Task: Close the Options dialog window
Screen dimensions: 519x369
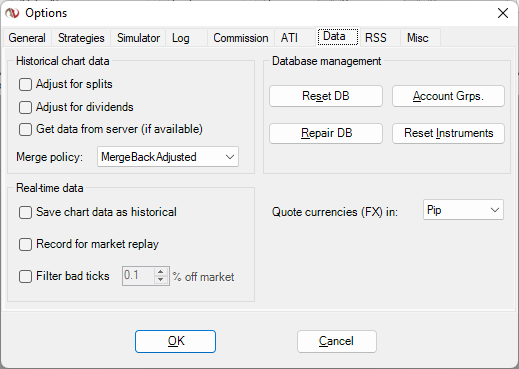Action: 503,13
